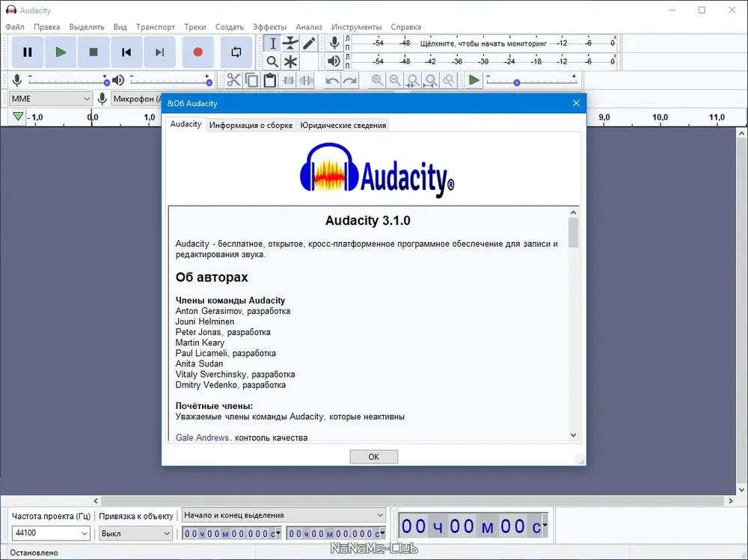Screen dimensions: 748x560
Task: Click the Silence audio selection icon
Action: coord(307,80)
